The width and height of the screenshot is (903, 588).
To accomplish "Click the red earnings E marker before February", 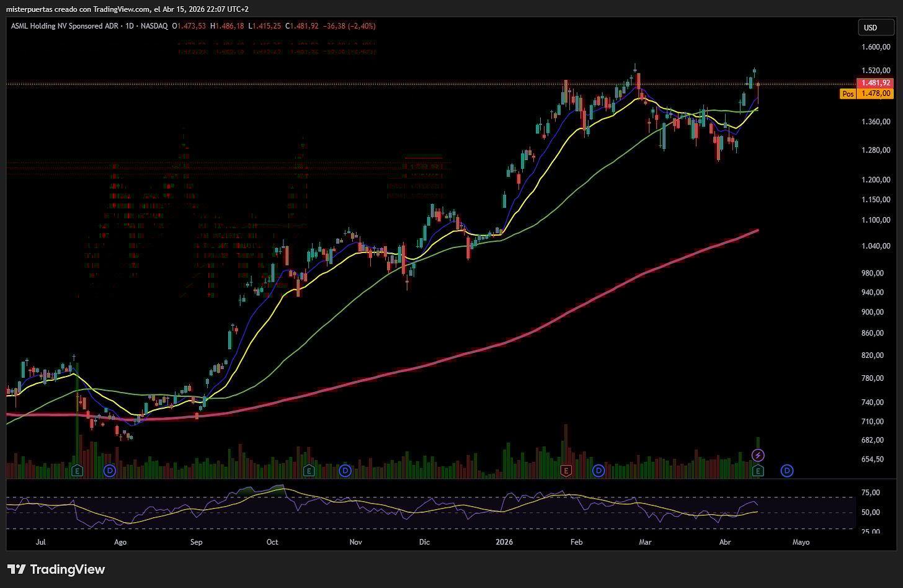I will coord(566,471).
